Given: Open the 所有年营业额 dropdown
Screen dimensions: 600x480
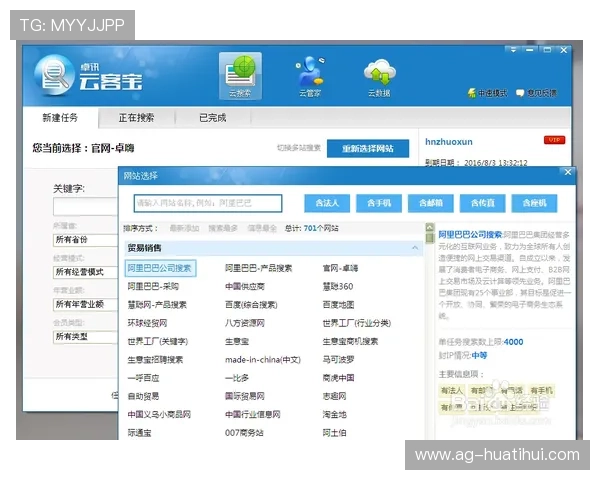Looking at the screenshot, I should click(x=85, y=305).
